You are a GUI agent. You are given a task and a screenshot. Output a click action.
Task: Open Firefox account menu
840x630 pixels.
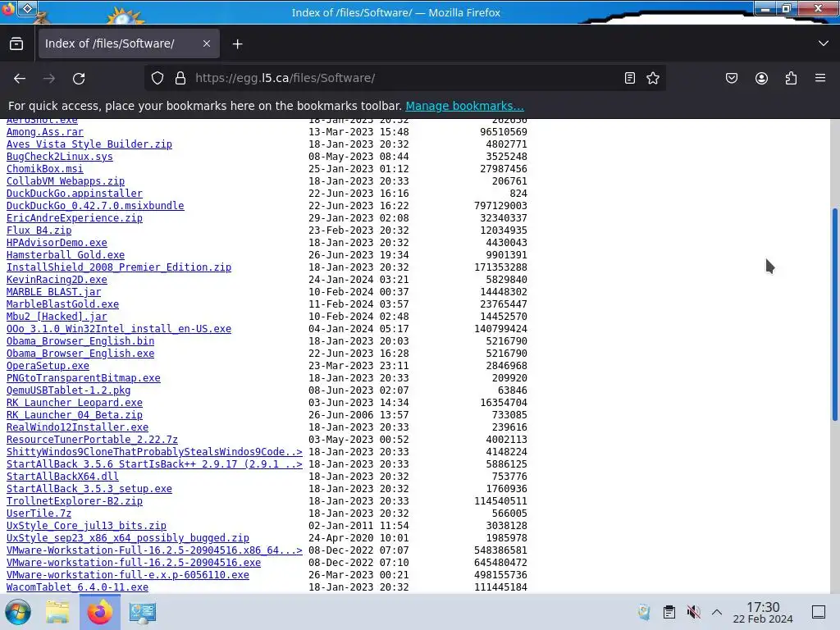[x=761, y=78]
